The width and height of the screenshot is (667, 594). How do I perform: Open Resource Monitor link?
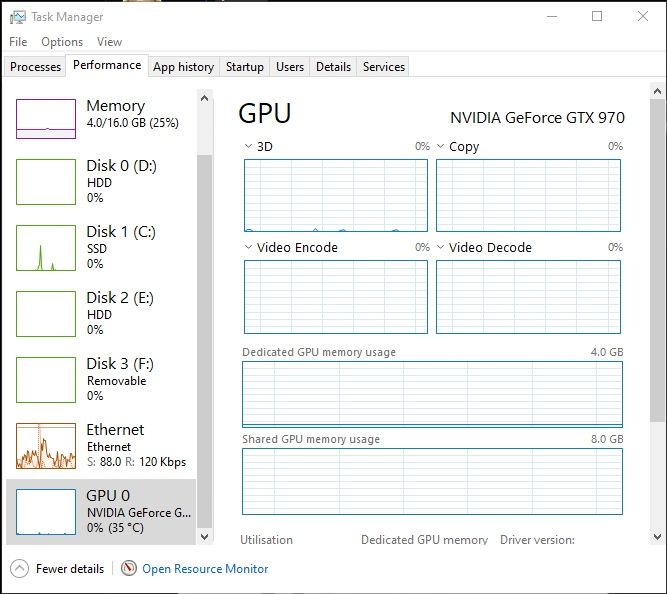click(205, 568)
